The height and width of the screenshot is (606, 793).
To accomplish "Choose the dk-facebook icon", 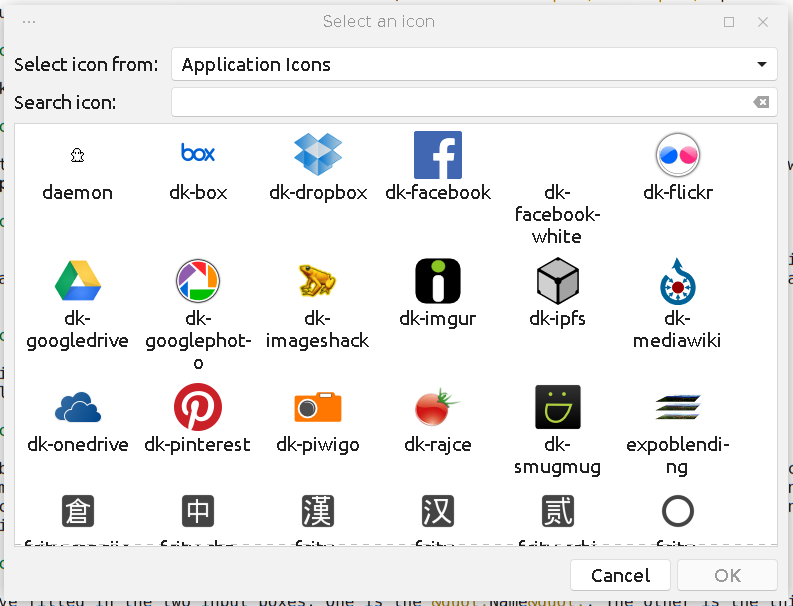I will (x=438, y=155).
